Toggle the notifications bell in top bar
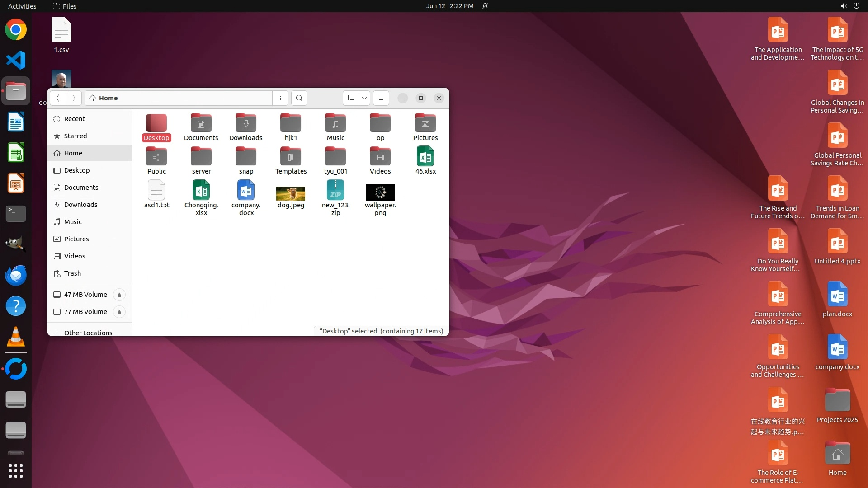868x488 pixels. [485, 6]
